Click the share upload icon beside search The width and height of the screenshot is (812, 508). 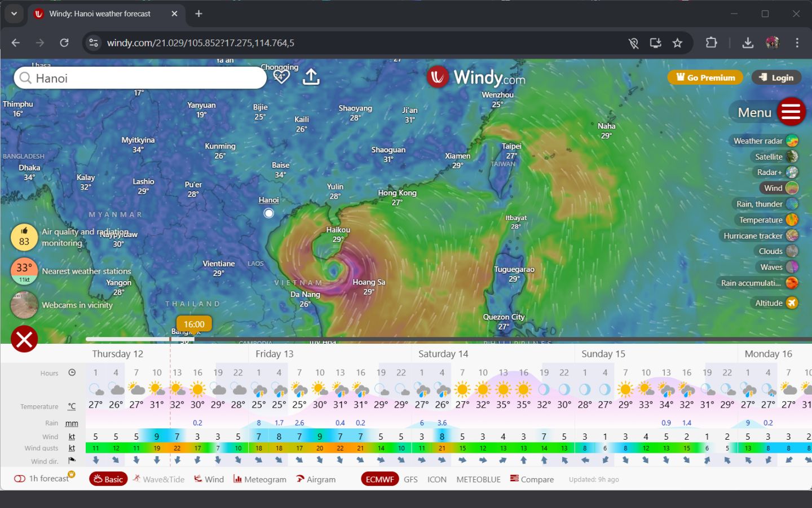pyautogui.click(x=311, y=76)
